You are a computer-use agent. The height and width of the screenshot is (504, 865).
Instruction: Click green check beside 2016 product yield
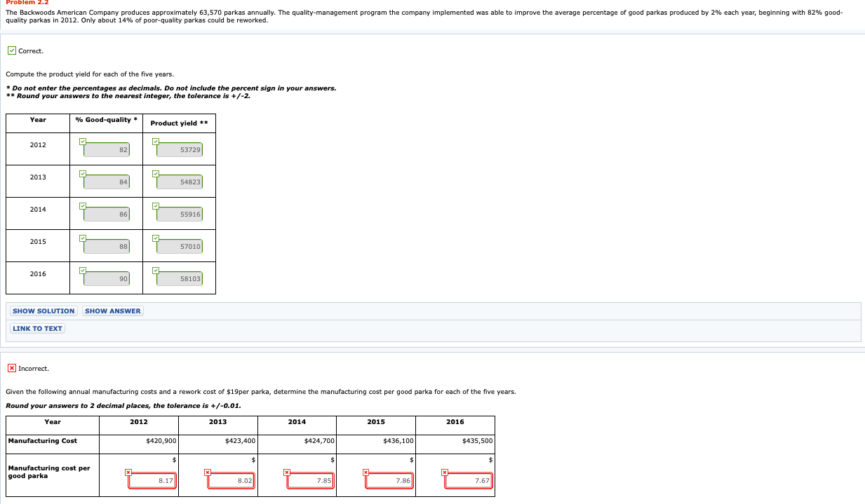click(156, 271)
